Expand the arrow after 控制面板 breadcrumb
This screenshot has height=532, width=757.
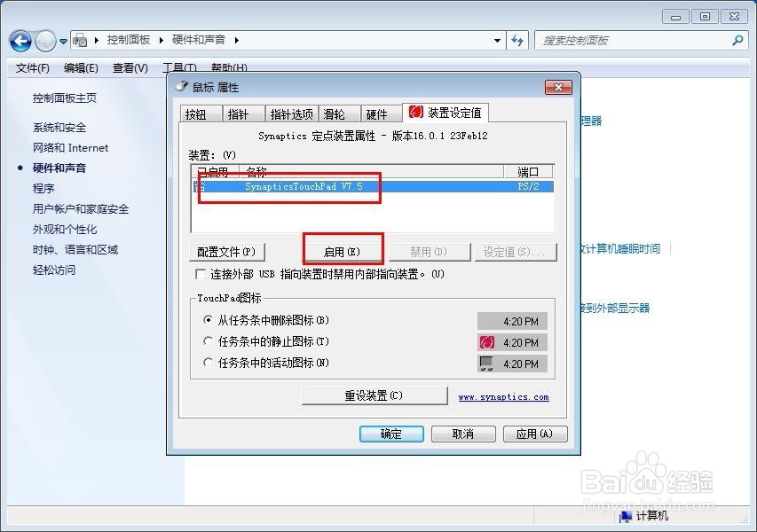coord(162,40)
